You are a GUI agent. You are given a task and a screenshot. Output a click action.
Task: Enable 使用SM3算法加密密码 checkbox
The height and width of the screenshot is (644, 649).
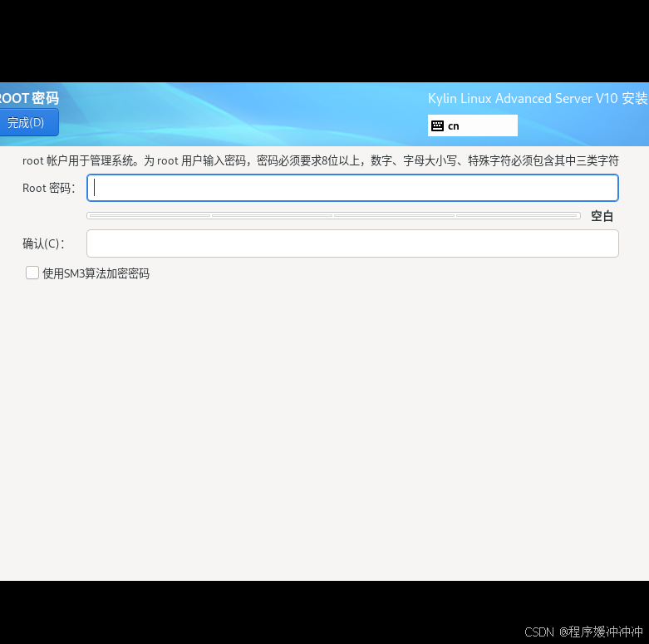(x=32, y=273)
